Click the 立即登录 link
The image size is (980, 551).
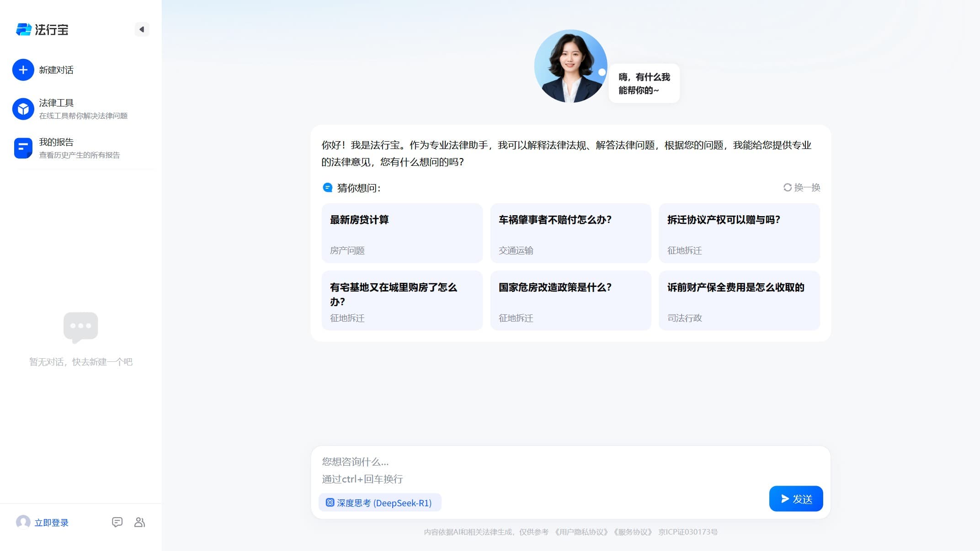[52, 523]
